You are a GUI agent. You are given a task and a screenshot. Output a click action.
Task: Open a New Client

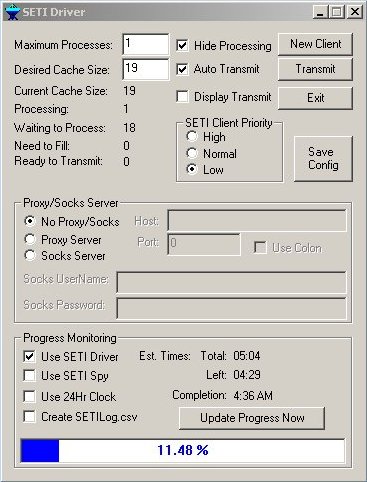[x=315, y=44]
